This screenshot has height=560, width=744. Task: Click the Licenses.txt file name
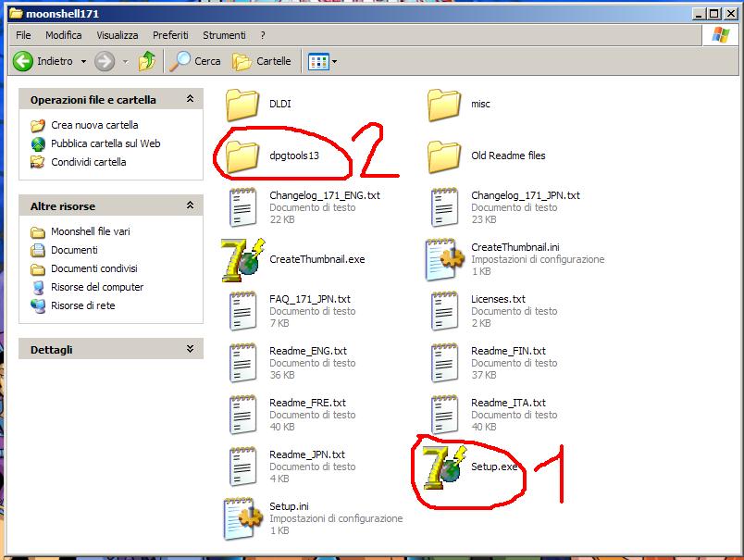[x=498, y=299]
